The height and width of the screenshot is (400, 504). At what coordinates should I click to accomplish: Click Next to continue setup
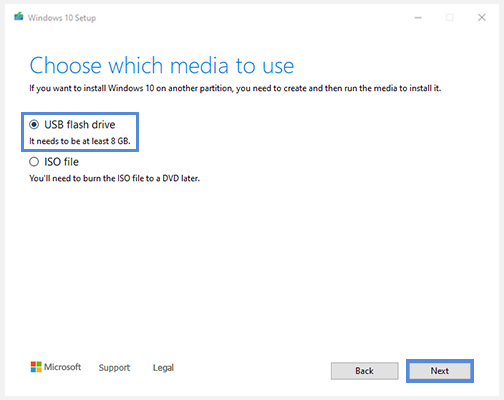[x=440, y=371]
